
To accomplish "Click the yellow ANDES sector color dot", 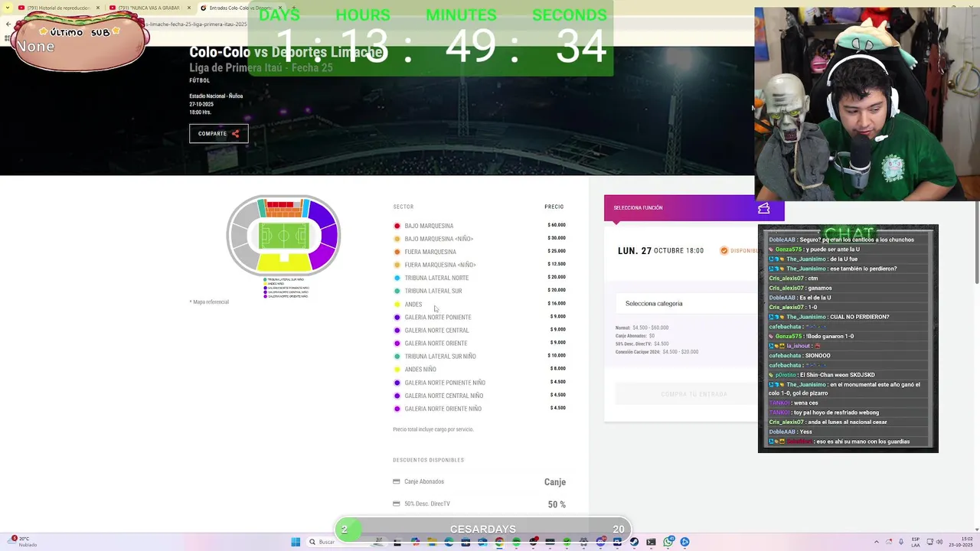I will coord(397,305).
